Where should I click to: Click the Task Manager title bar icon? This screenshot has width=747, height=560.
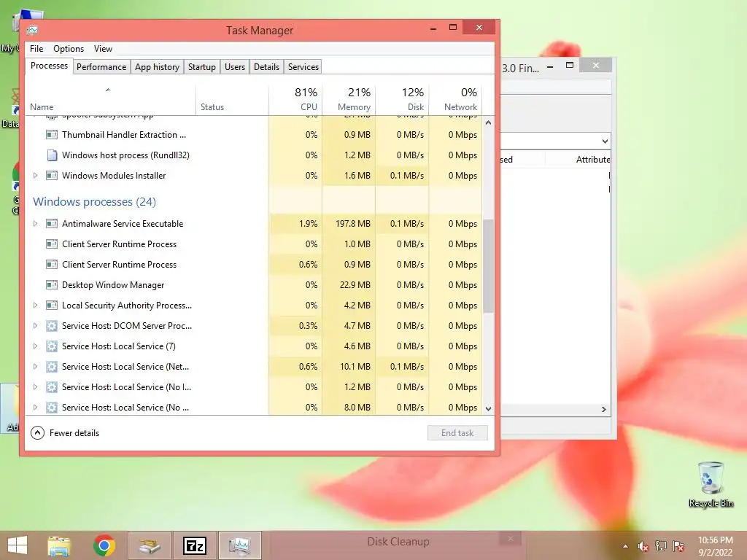[32, 30]
